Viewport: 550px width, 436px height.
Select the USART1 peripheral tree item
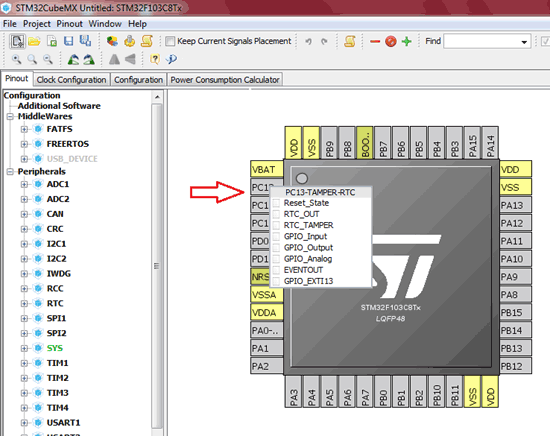[63, 423]
